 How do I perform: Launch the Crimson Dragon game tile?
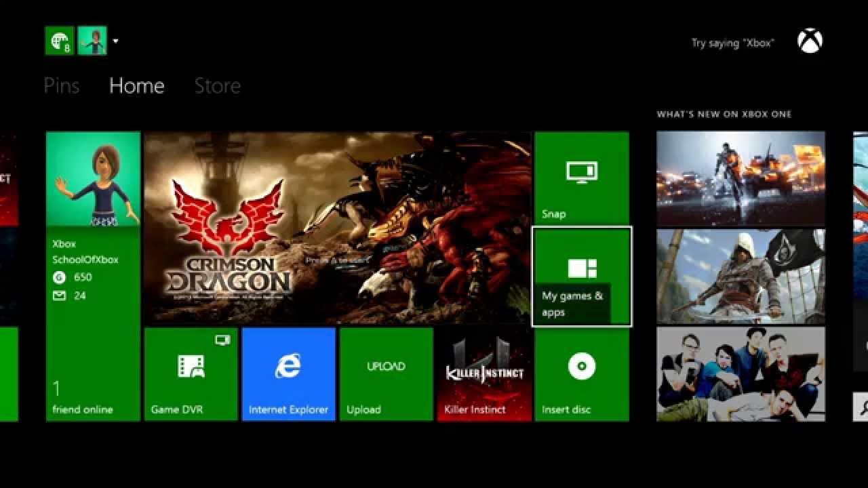pos(338,228)
